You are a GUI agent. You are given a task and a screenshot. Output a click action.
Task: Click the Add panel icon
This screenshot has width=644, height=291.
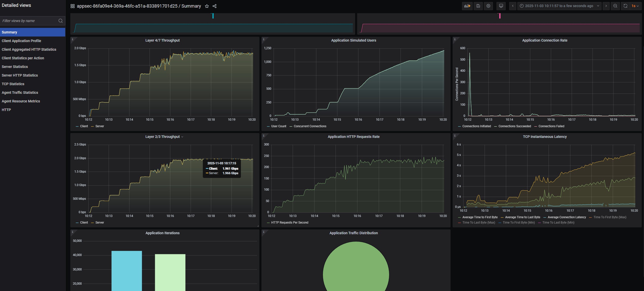[x=467, y=6]
